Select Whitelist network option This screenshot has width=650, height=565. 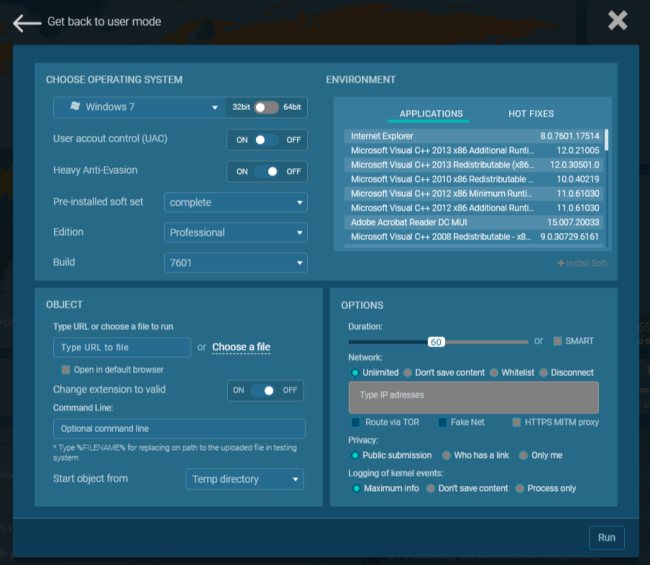tap(494, 373)
